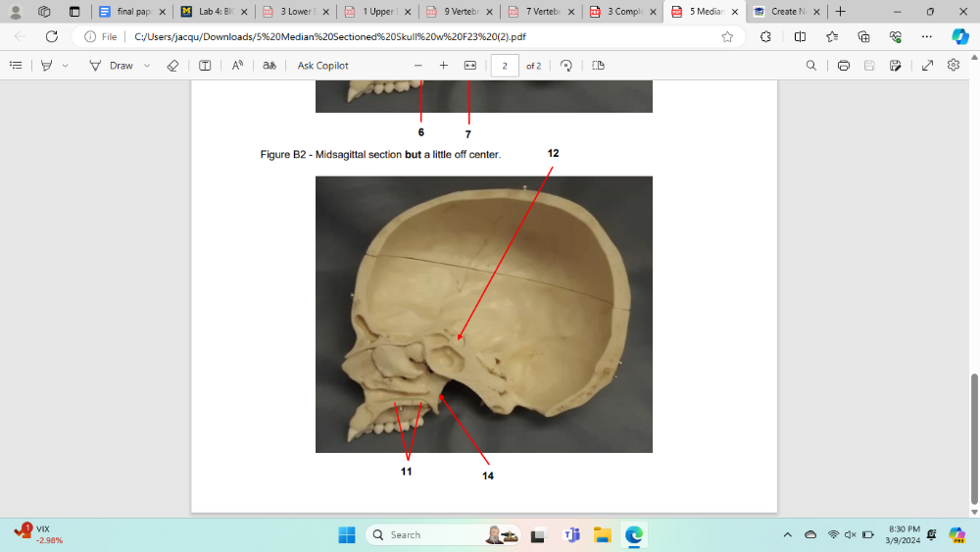This screenshot has height=552, width=980.
Task: Select the Erase tool in PDF toolbar
Action: click(172, 66)
